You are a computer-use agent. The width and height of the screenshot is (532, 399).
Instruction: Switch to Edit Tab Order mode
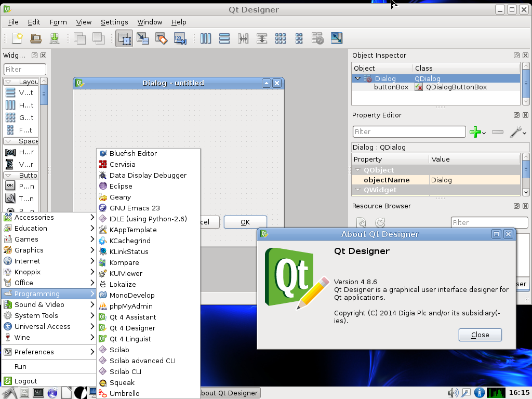[180, 38]
